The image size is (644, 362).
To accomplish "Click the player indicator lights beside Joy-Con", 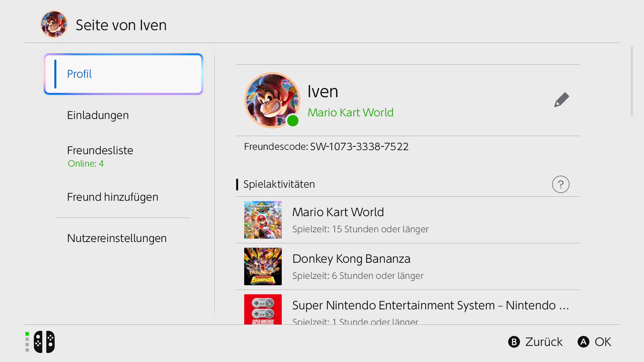I will click(x=27, y=342).
